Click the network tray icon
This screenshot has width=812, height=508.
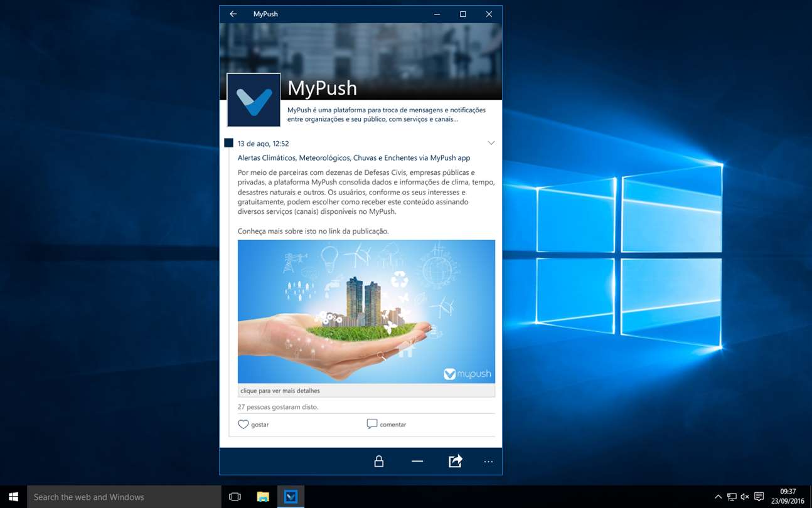[732, 497]
